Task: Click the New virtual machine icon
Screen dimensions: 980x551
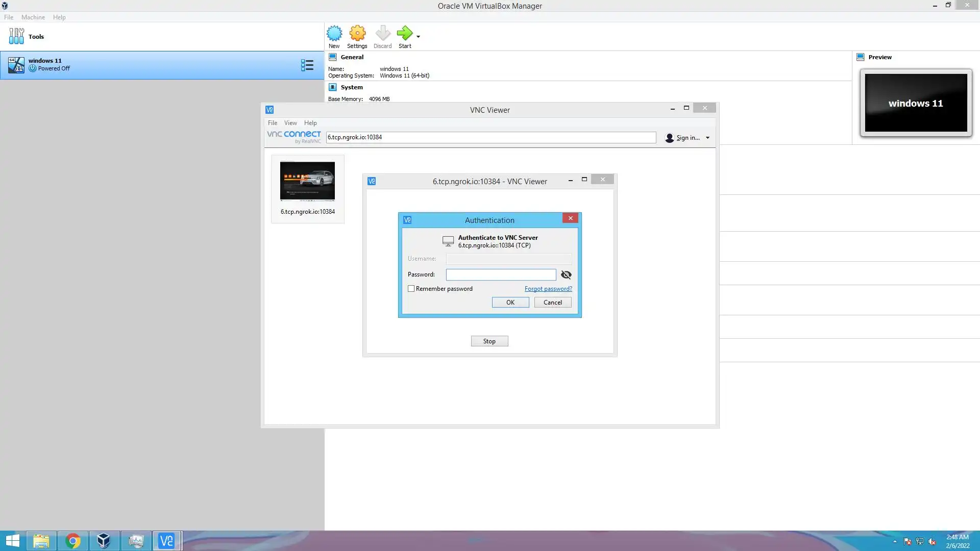Action: pyautogui.click(x=334, y=34)
